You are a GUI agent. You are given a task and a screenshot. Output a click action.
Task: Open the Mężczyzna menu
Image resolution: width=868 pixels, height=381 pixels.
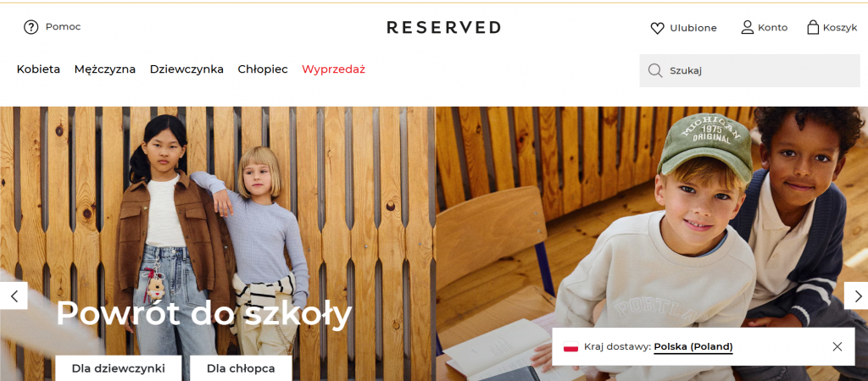tap(104, 69)
